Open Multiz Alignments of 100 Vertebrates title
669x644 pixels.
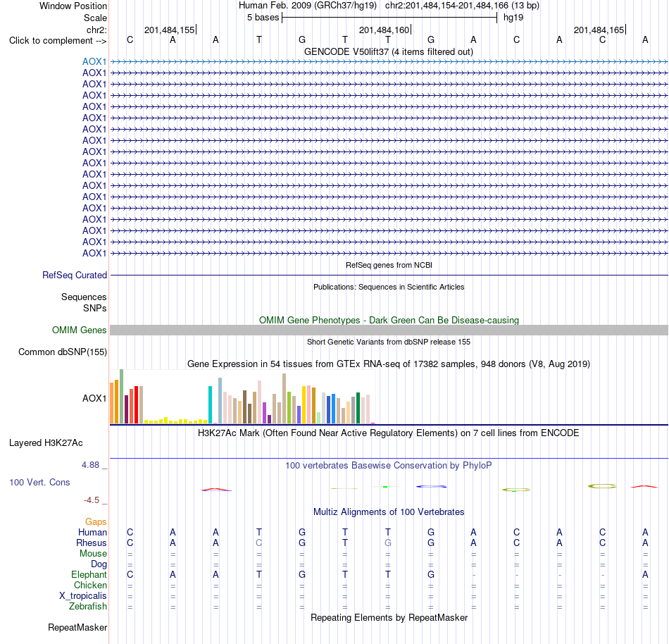coord(389,512)
